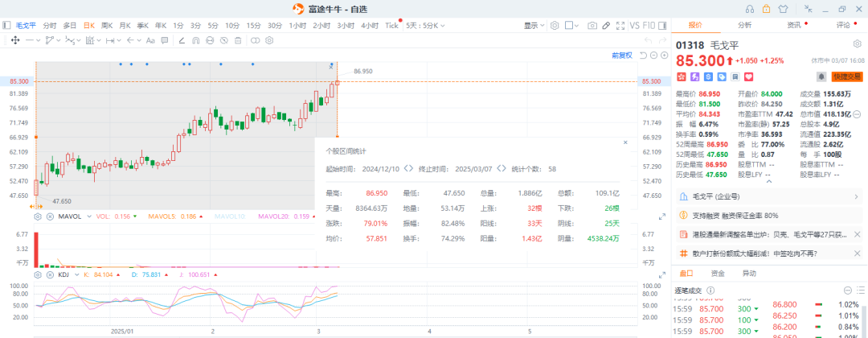
Task: Shrink window with compact-mode arrows icon
Action: pyautogui.click(x=809, y=8)
